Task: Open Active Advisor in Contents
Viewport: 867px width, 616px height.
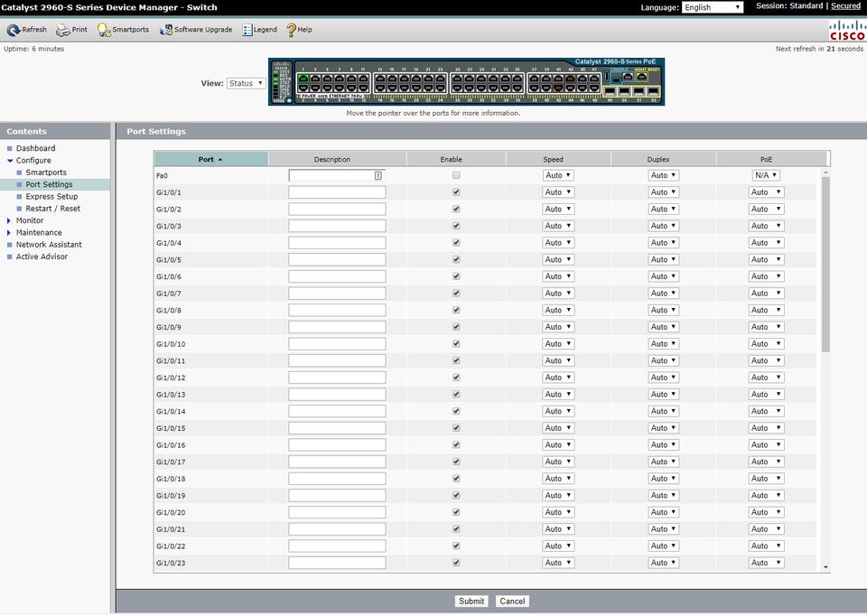Action: pyautogui.click(x=42, y=257)
